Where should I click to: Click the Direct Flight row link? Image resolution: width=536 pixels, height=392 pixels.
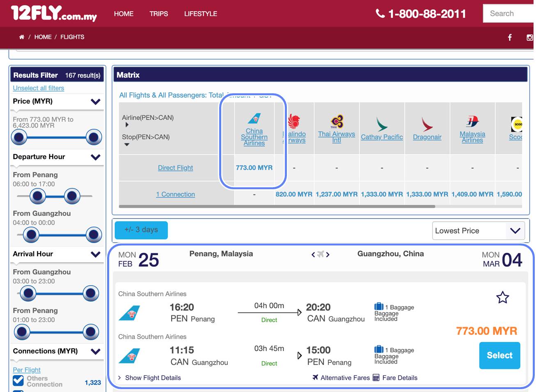point(175,167)
